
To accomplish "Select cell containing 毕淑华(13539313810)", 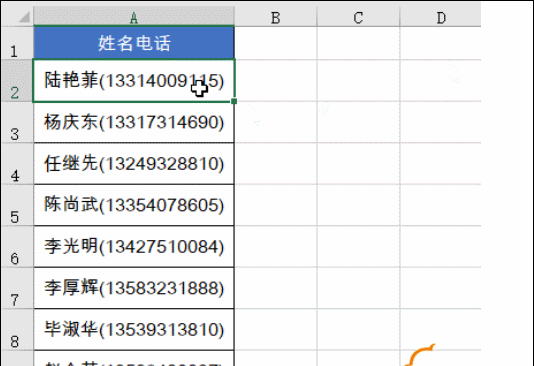I will pyautogui.click(x=134, y=330).
